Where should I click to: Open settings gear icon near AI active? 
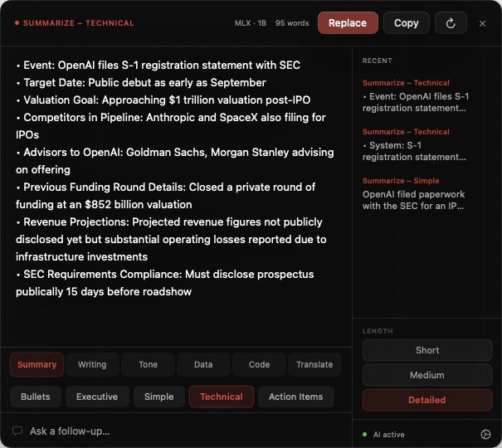coord(485,434)
